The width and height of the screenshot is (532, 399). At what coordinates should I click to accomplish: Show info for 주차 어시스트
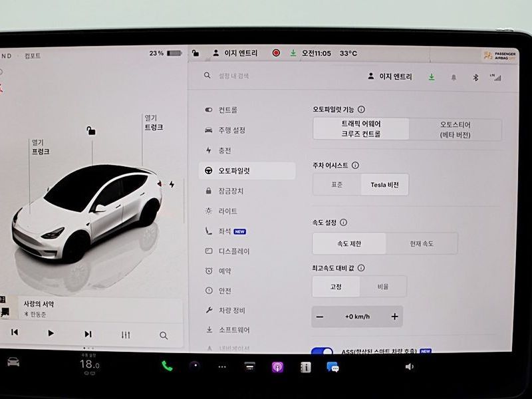355,165
